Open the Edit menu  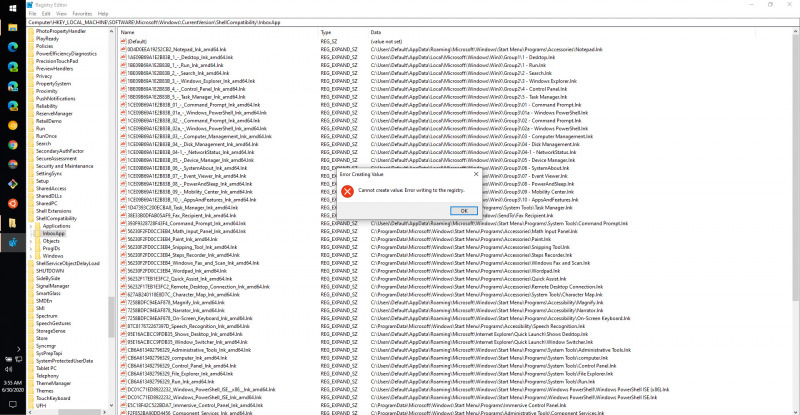tap(46, 14)
